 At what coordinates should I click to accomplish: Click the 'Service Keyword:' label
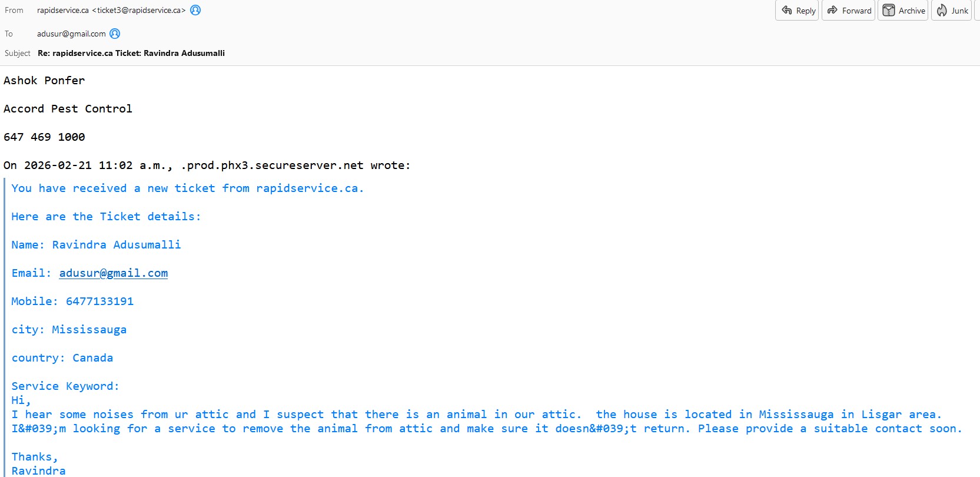point(65,386)
